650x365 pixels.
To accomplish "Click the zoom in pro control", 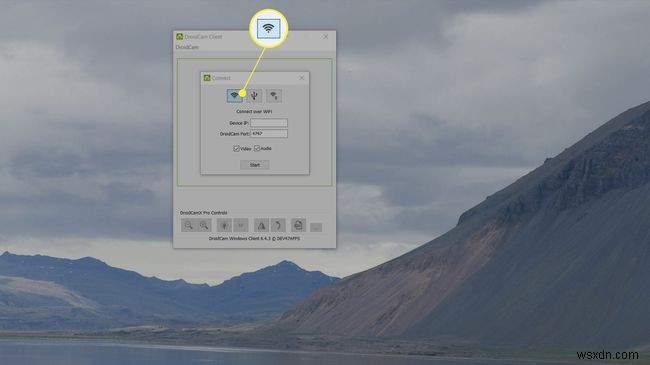I will pyautogui.click(x=204, y=225).
